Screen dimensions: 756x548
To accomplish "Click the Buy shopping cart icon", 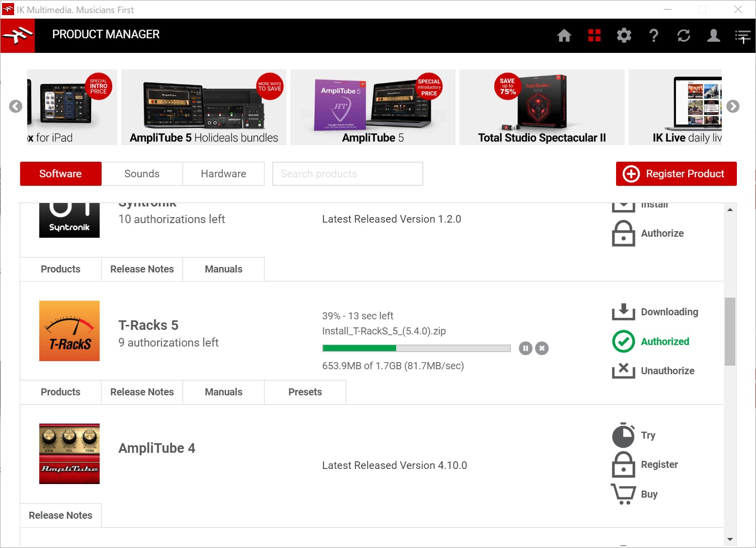I will [624, 494].
